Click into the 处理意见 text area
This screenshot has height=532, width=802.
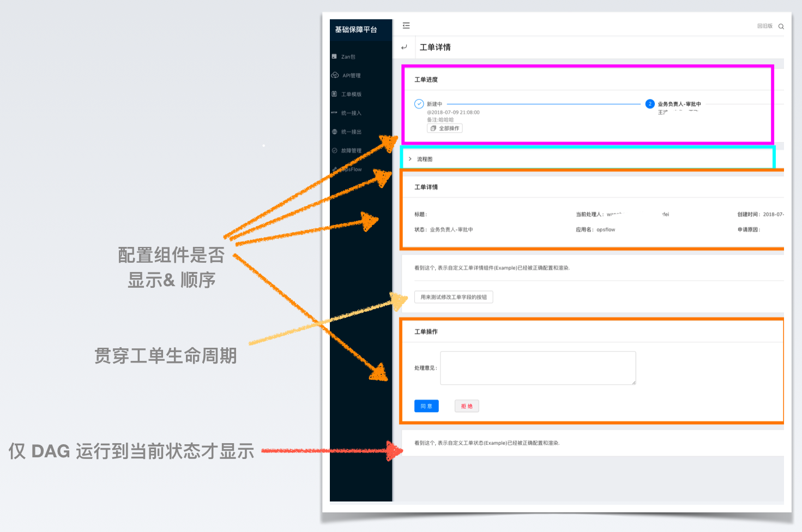(538, 368)
